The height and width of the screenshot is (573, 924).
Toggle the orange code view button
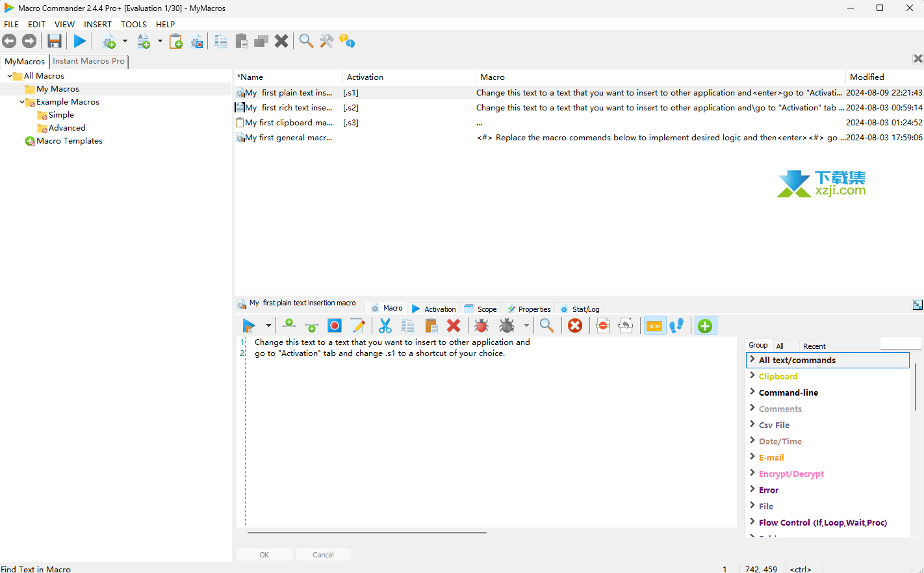pos(654,325)
